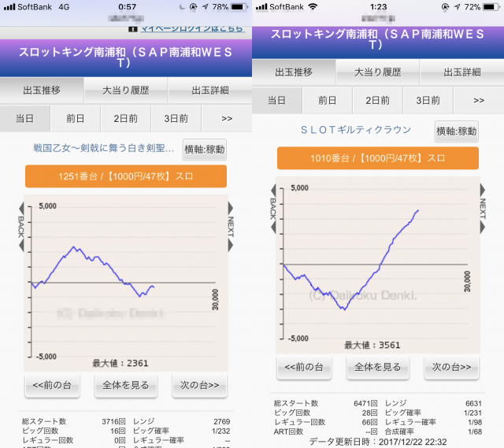
Task: Click the orange 1251番台 banner
Action: (126, 176)
